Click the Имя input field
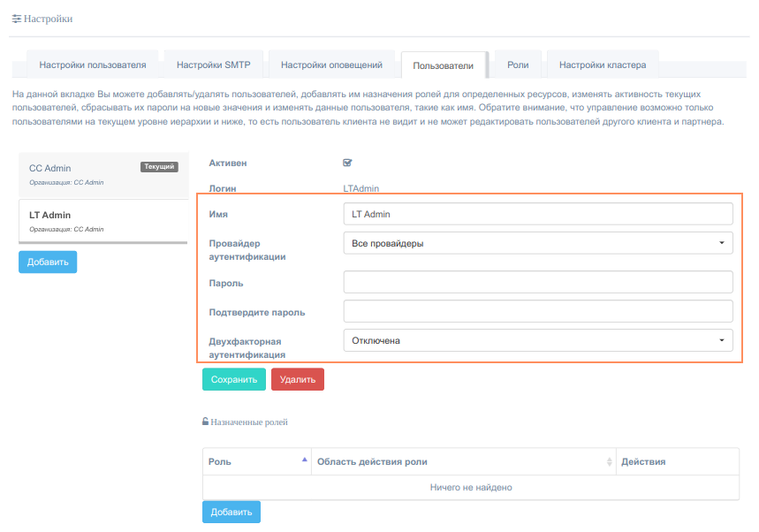This screenshot has height=532, width=759. point(537,214)
